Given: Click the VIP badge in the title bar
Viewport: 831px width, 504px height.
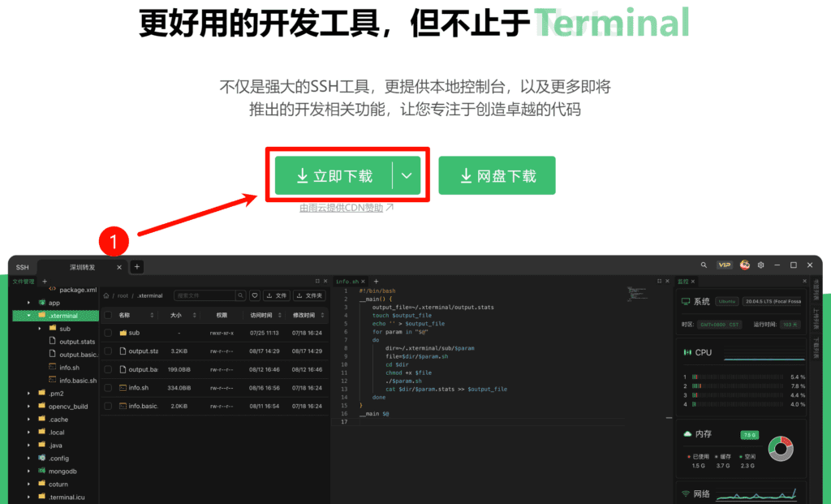Looking at the screenshot, I should pyautogui.click(x=724, y=265).
